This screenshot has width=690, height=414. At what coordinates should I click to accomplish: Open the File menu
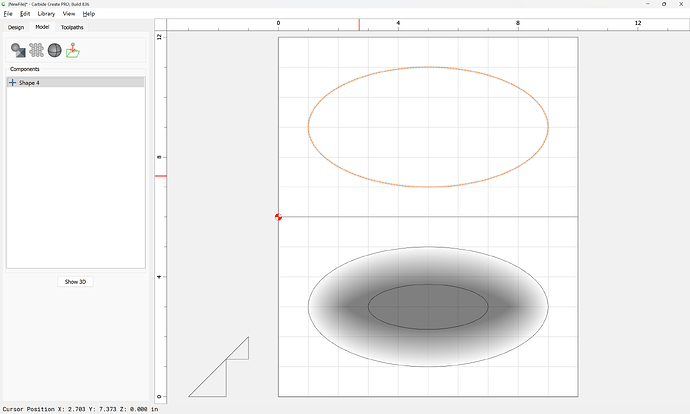click(8, 14)
